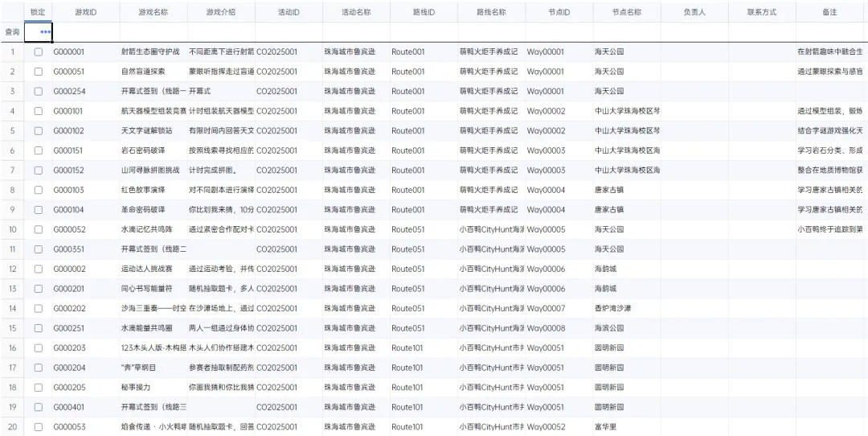The image size is (868, 436).
Task: Click the 活动ID column header
Action: pos(288,13)
